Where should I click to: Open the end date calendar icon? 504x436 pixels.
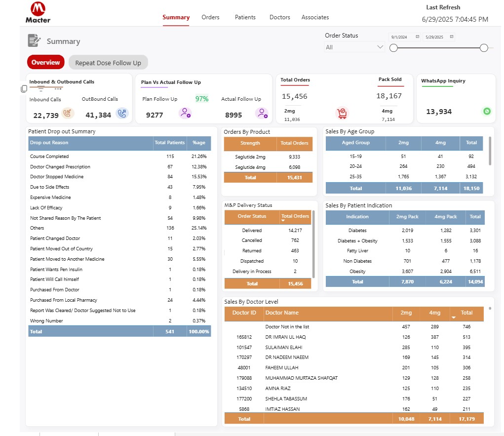451,37
